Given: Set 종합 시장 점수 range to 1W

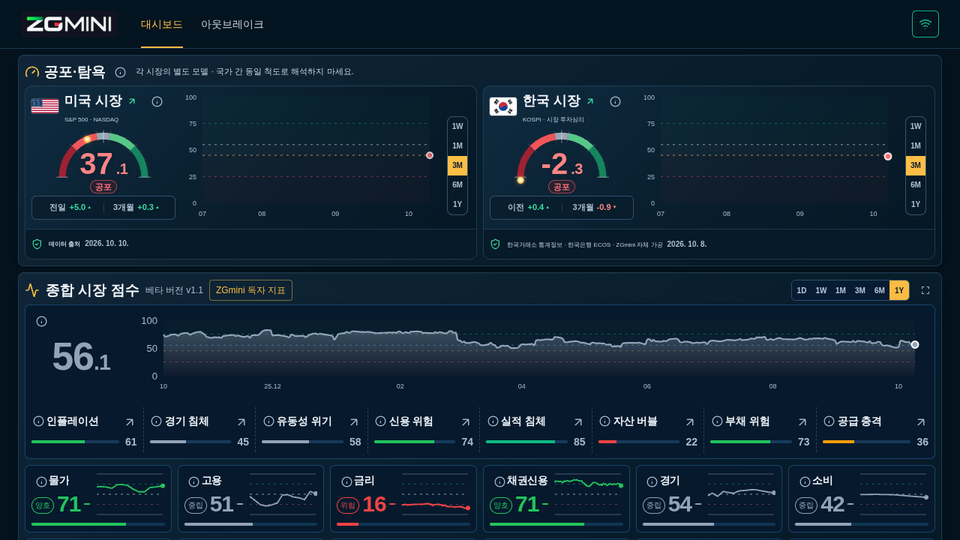Looking at the screenshot, I should [821, 290].
